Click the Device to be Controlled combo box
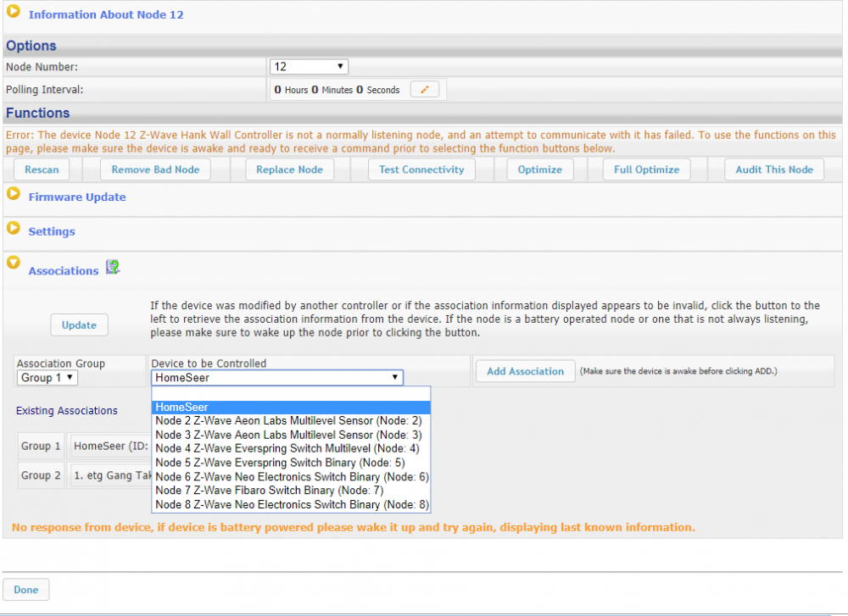 coord(277,378)
